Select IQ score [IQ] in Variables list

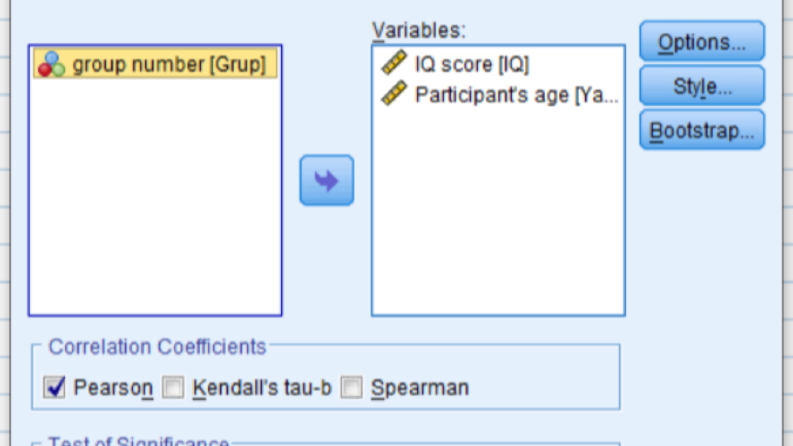(498, 64)
